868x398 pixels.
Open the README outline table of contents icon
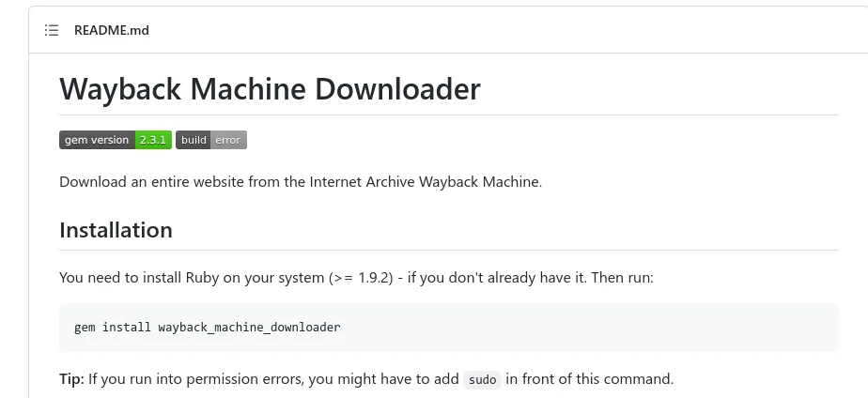[x=52, y=30]
